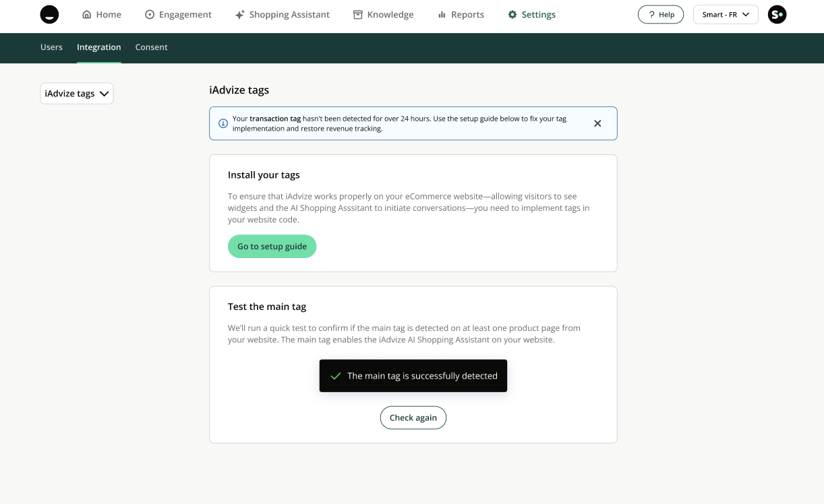The image size is (824, 504).
Task: Click the Engagement target icon
Action: pos(150,15)
